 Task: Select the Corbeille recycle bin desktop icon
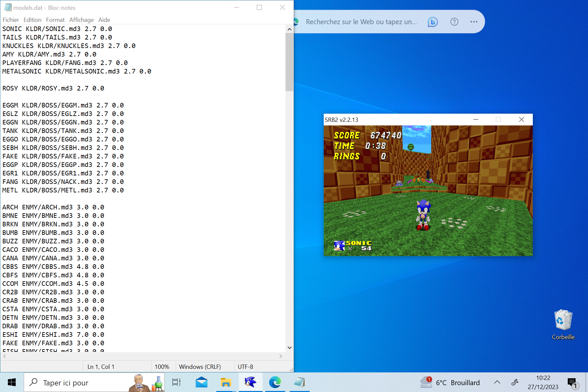coord(563,324)
